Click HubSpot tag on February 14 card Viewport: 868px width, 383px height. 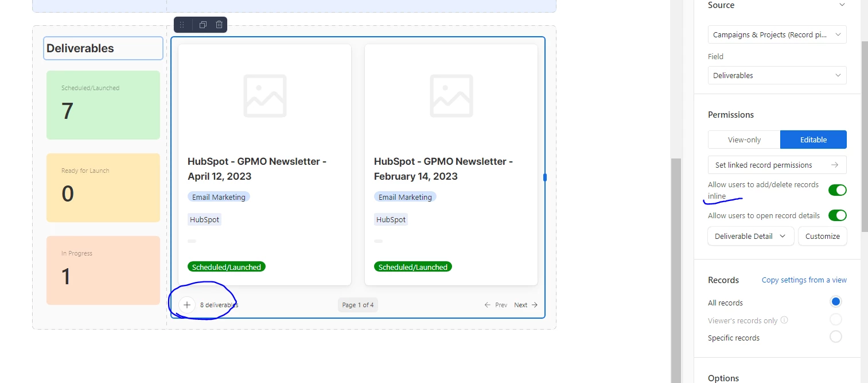click(391, 219)
